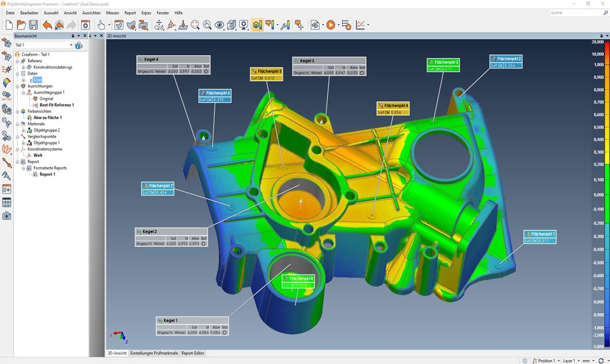Toggle the pin on Baumansicht panel header
This screenshot has height=364, width=610.
(73, 36)
